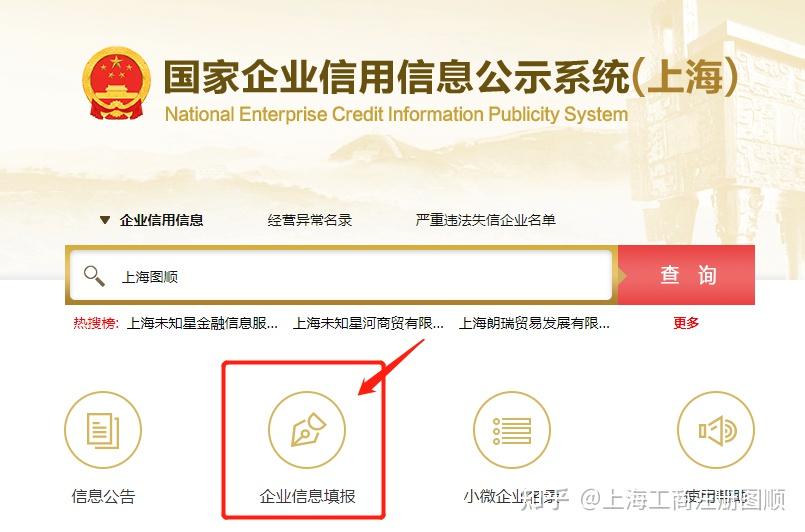Open 上海朗瑞贸易发展有限 hot search link
The width and height of the screenshot is (805, 532).
(534, 323)
